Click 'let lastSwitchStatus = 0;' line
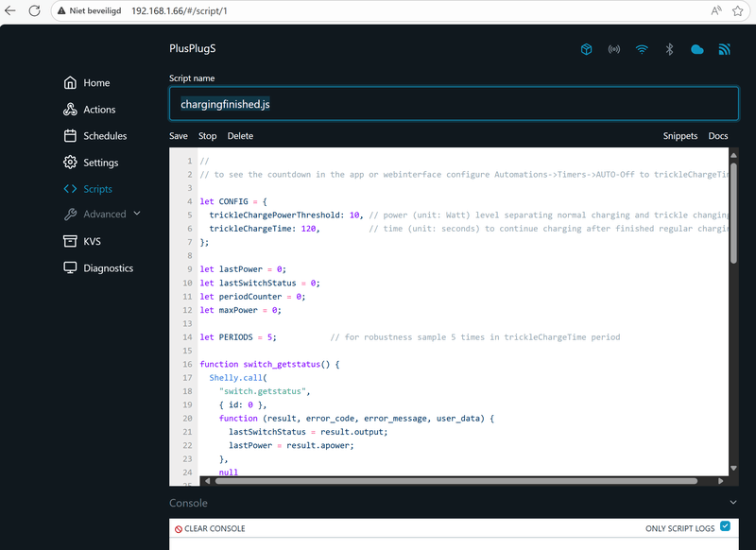756x550 pixels. coord(260,283)
